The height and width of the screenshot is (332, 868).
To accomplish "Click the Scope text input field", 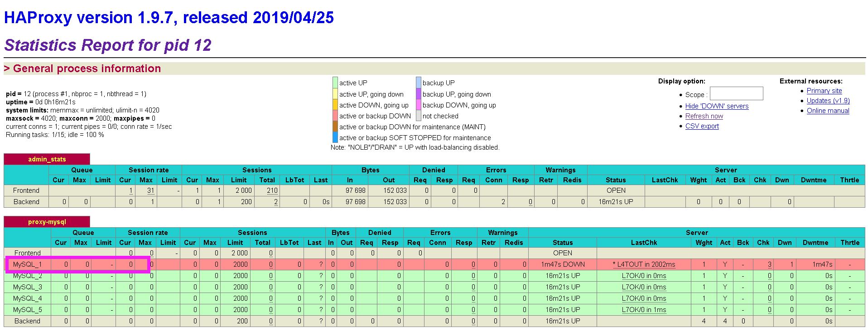I will coord(736,94).
